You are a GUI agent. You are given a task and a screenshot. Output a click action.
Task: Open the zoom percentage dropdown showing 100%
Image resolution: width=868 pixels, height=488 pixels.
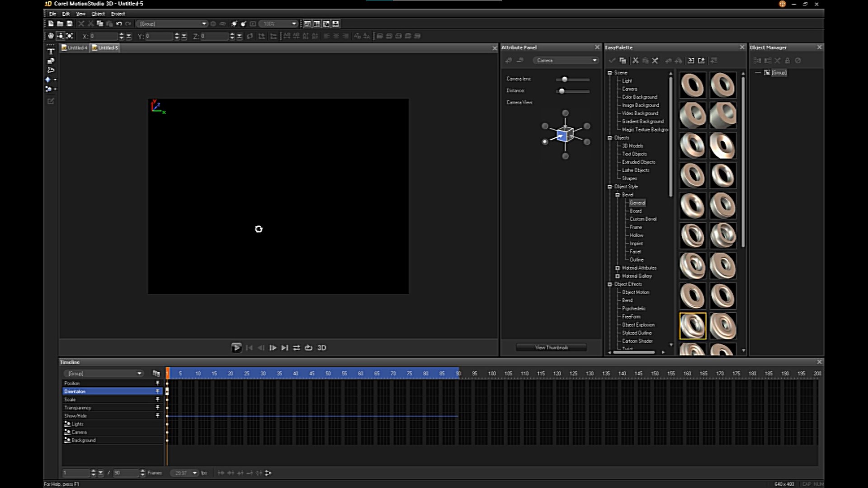click(x=293, y=23)
